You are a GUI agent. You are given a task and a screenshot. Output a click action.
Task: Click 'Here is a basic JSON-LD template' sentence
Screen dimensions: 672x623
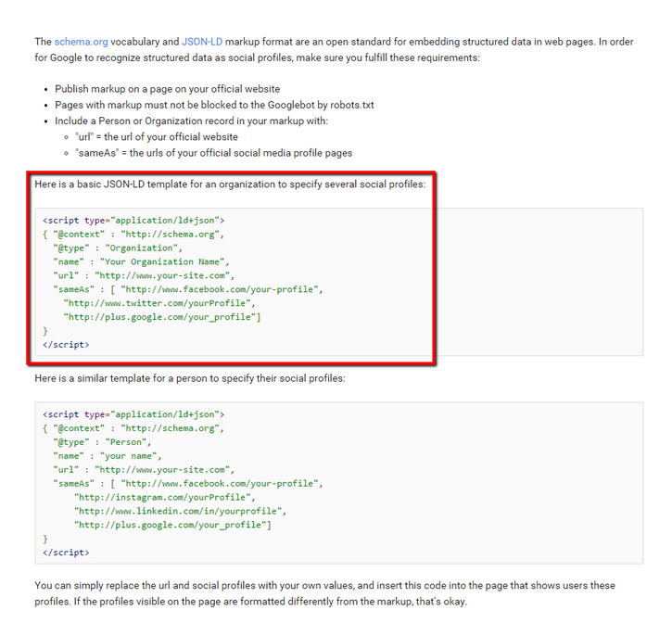[x=230, y=184]
